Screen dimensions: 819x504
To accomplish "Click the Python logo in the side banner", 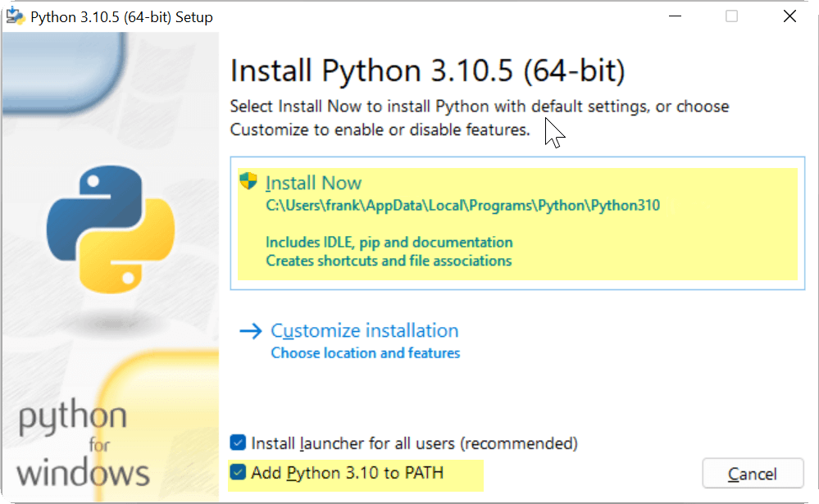I will coord(110,229).
